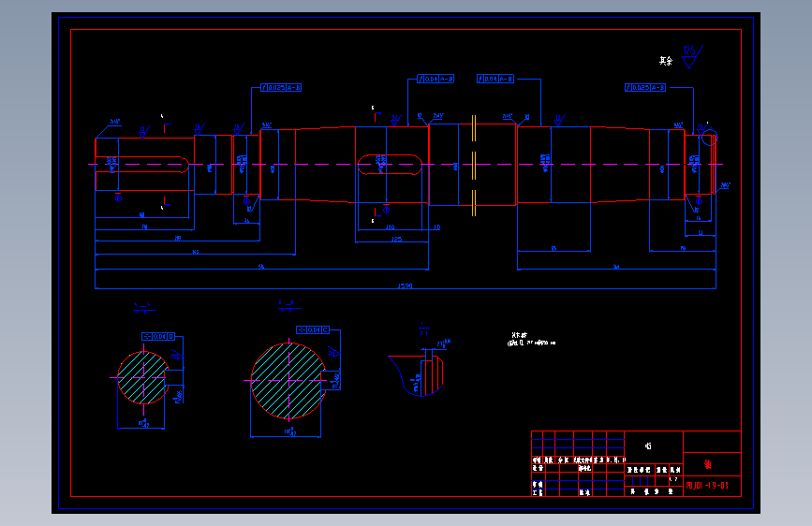Select the 1550 overall length dimension
Screen dimensions: 812x526
tap(405, 285)
